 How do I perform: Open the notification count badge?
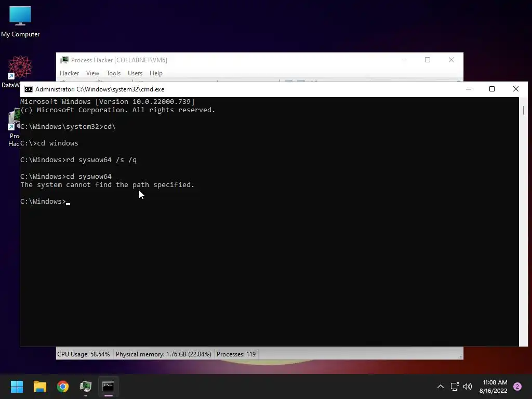click(517, 387)
